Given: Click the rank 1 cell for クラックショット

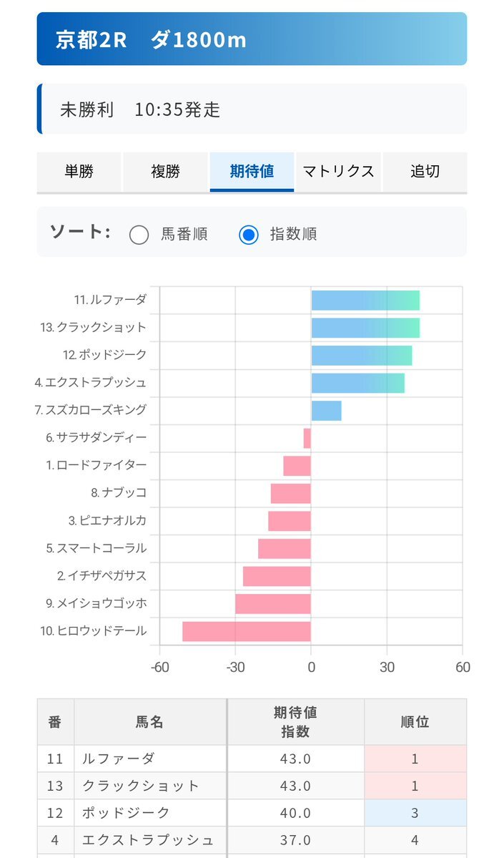Looking at the screenshot, I should click(x=417, y=785).
